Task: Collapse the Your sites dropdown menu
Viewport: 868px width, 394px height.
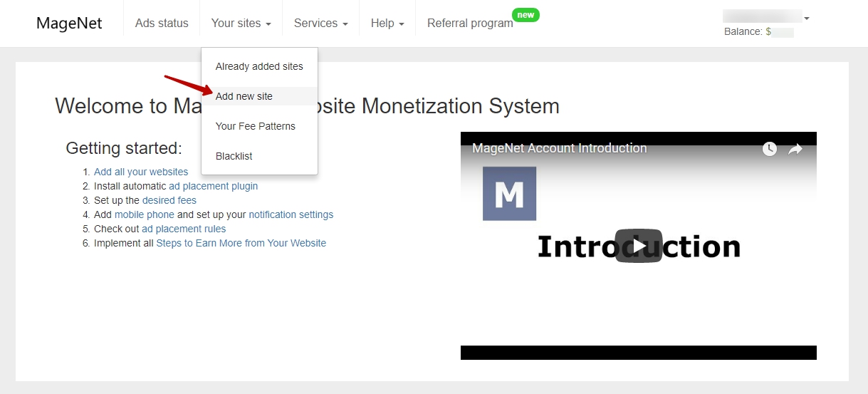Action: [241, 24]
